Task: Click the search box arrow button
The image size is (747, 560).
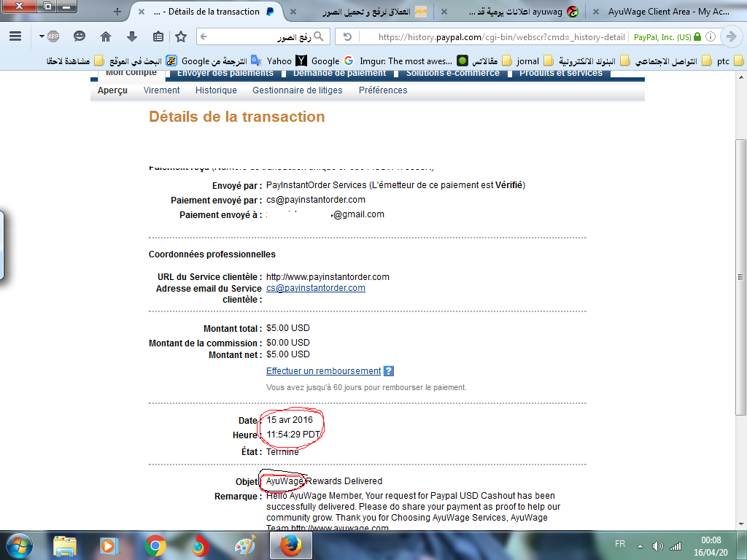Action: click(204, 36)
